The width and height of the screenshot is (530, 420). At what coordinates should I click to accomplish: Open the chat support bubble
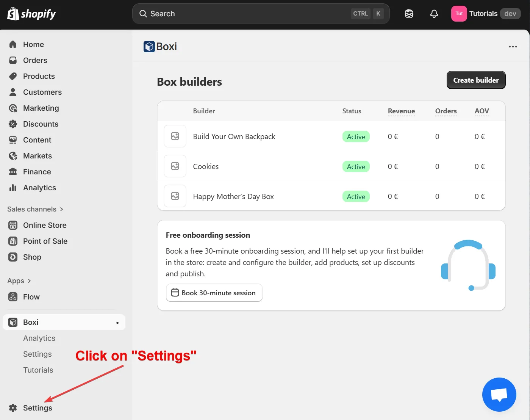click(x=499, y=394)
